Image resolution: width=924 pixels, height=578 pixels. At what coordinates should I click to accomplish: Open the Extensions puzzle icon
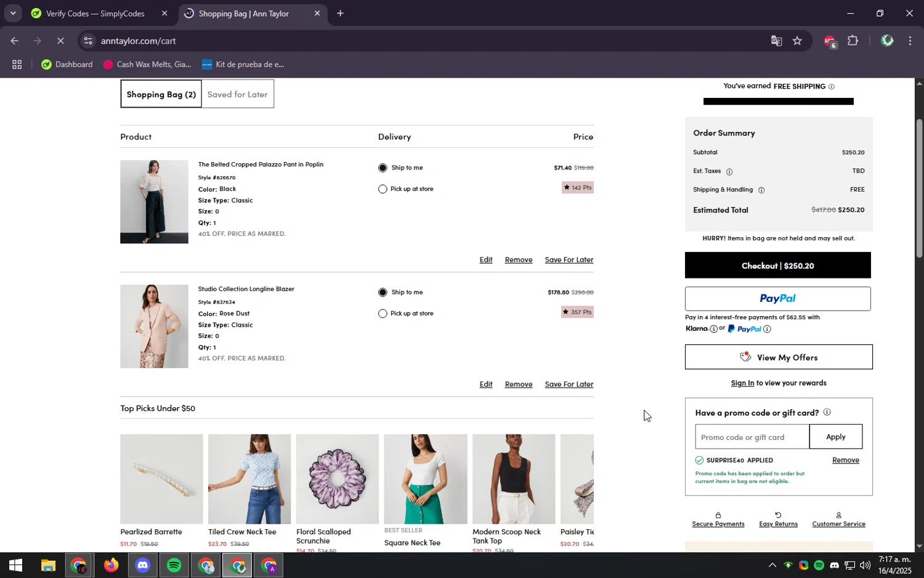853,41
